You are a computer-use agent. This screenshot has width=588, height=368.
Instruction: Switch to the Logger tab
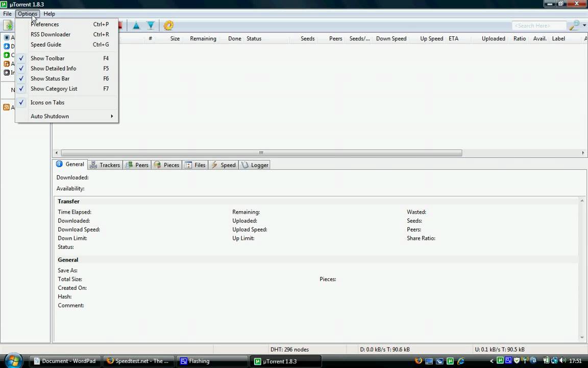255,165
